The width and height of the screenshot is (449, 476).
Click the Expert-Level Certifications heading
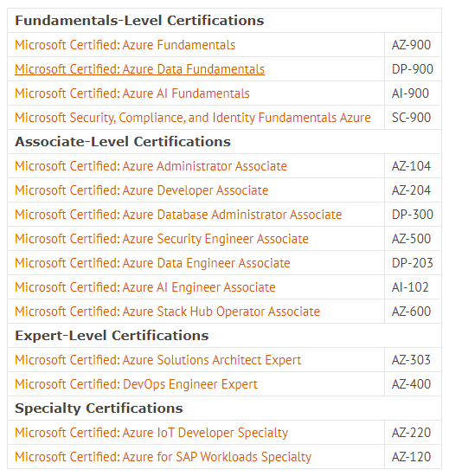pos(112,336)
